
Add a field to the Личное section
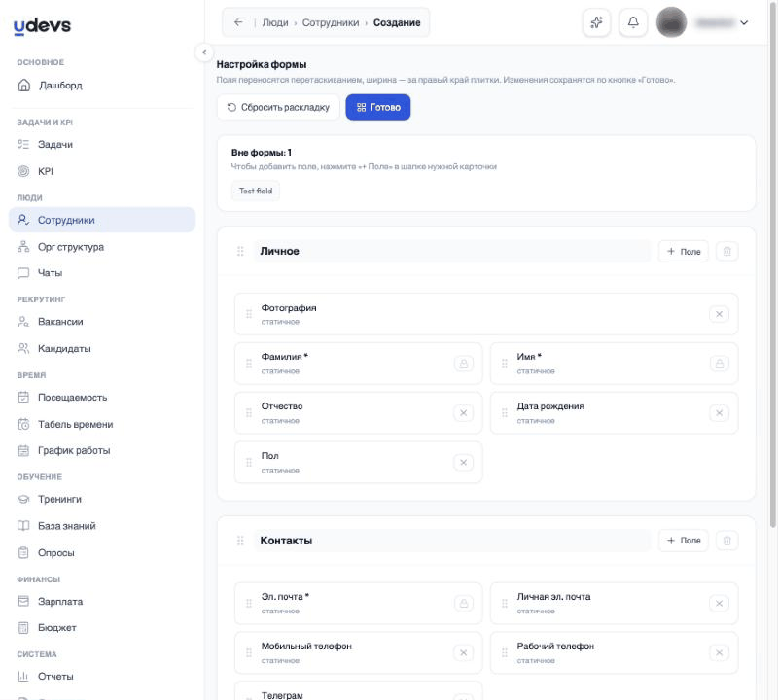(x=684, y=252)
